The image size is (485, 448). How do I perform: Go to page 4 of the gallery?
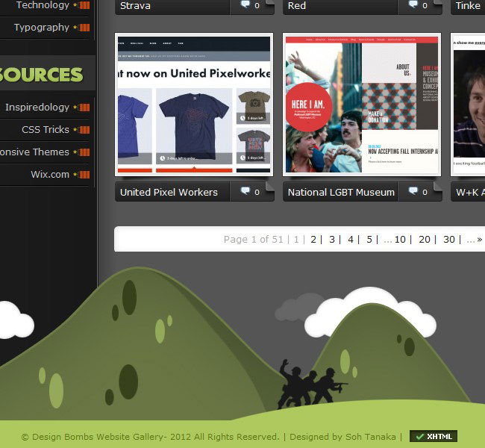click(351, 240)
